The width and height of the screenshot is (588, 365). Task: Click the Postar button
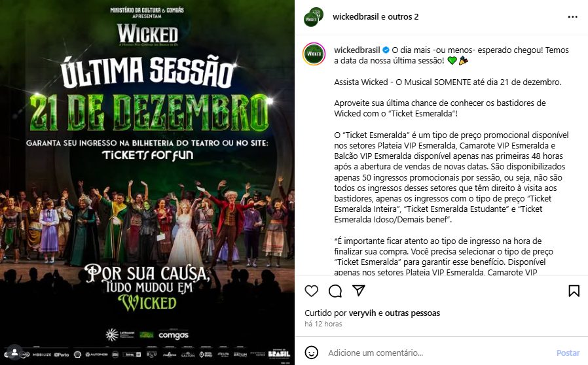[x=568, y=353]
